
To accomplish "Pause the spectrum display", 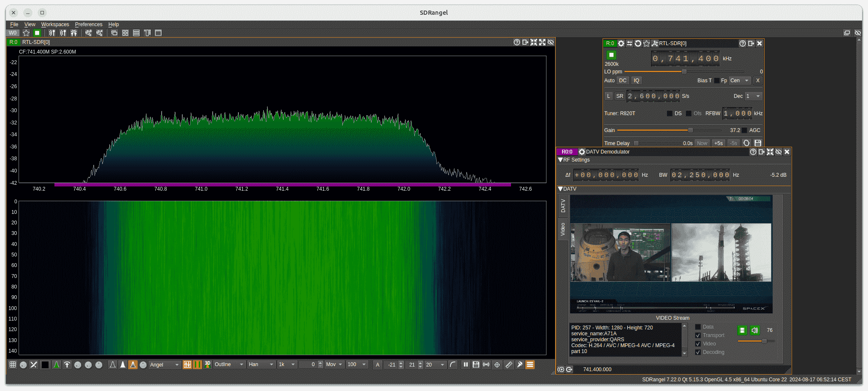I will coord(465,365).
